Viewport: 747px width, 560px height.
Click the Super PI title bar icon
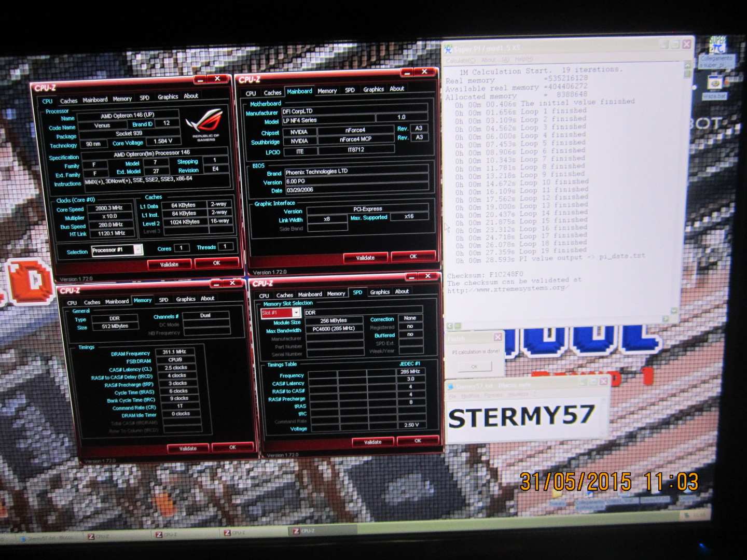pos(449,49)
